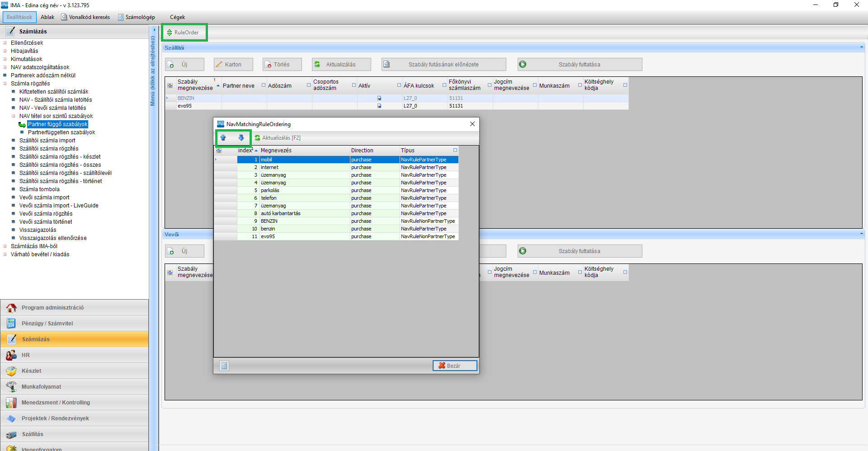Viewport: 868px width, 451px height.
Task: Click the grid options icon in the dialog table header
Action: click(x=219, y=150)
